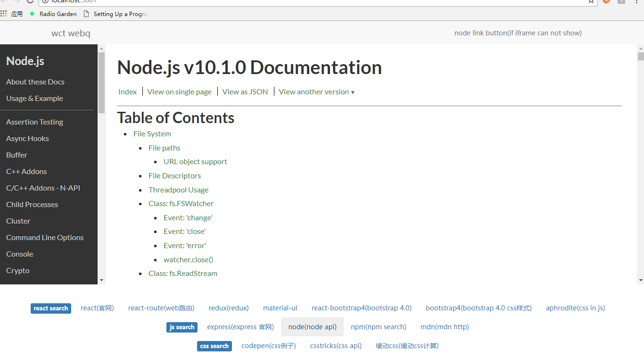Select Buffer in sidebar
Image resolution: width=644 pixels, height=358 pixels.
tap(17, 155)
